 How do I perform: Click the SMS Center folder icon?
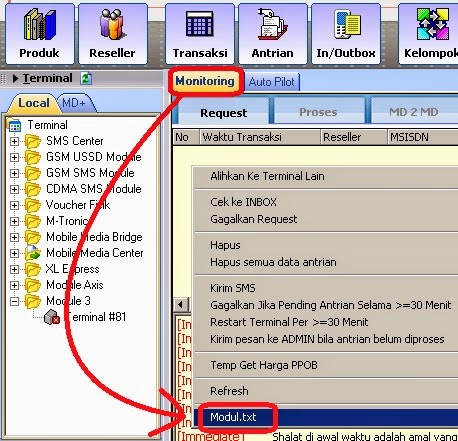pos(33,141)
